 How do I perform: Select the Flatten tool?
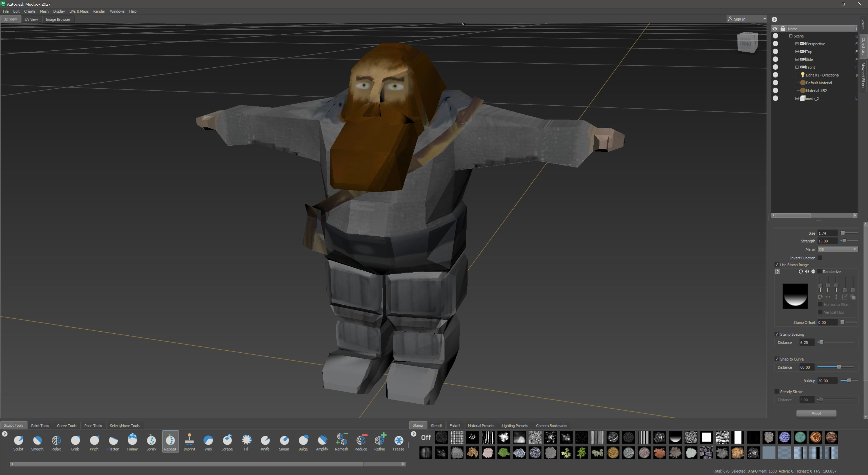(x=113, y=442)
